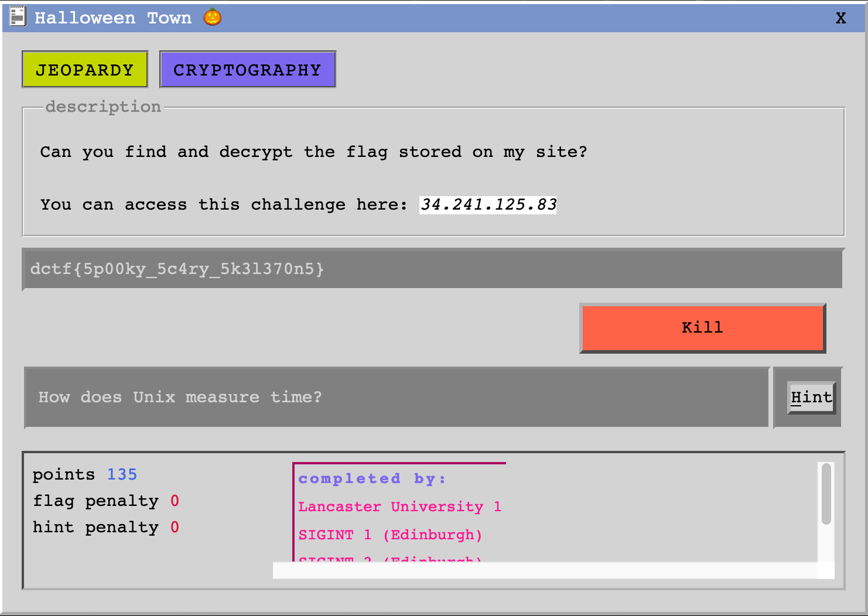The width and height of the screenshot is (868, 616).
Task: Click the document icon in title bar
Action: click(x=18, y=16)
